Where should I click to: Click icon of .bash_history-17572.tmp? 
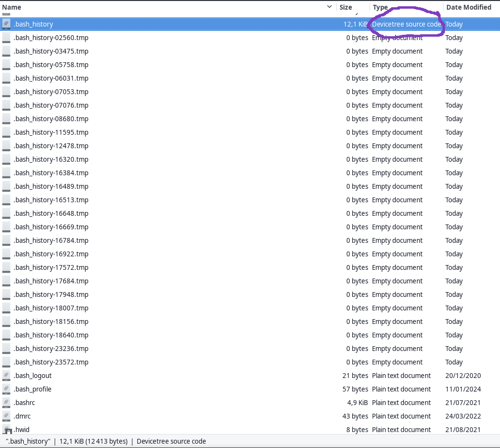6,267
